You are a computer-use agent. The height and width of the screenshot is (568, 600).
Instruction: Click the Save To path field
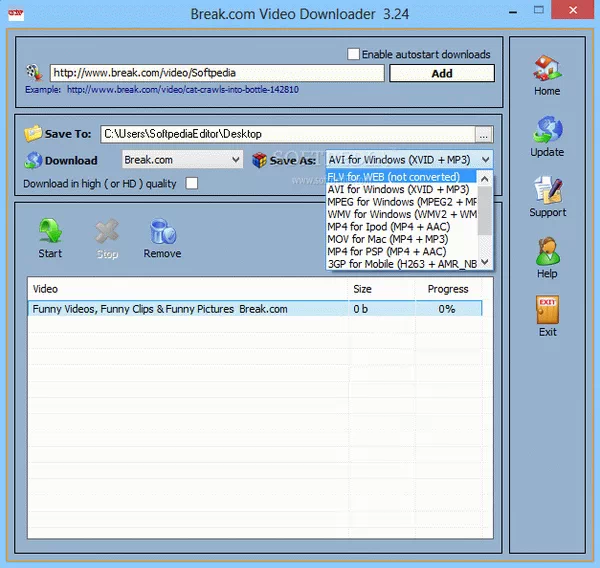point(288,134)
